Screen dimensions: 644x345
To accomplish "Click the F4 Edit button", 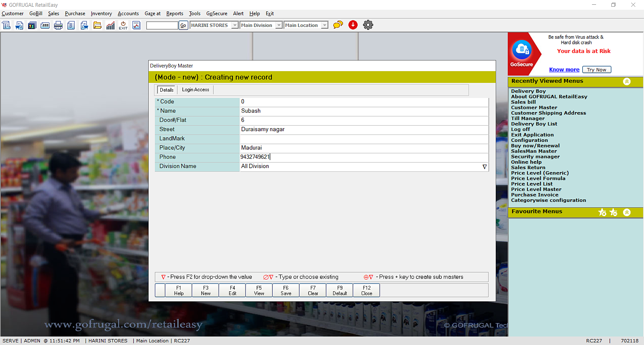I will [232, 290].
